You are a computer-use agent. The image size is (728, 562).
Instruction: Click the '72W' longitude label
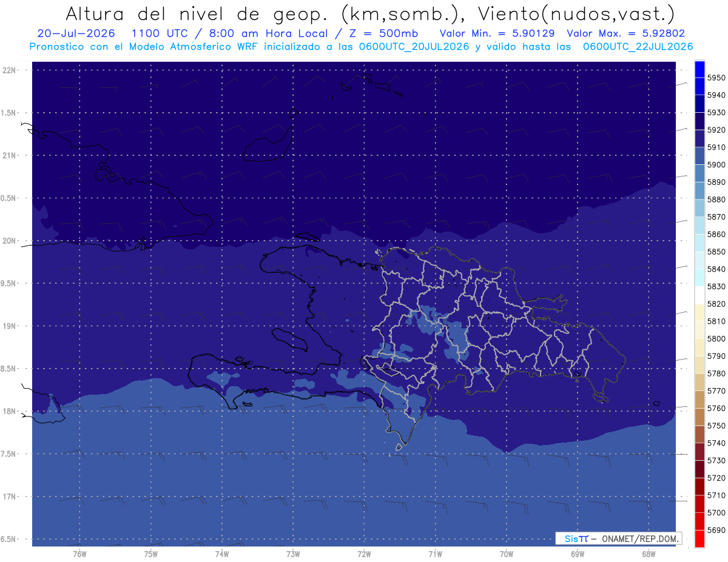point(364,554)
